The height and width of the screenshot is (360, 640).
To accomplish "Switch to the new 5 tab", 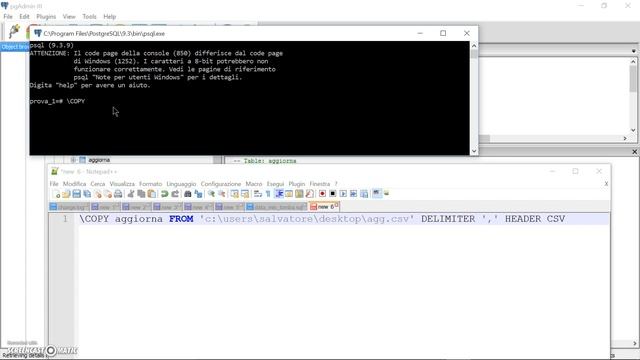I will (229, 207).
